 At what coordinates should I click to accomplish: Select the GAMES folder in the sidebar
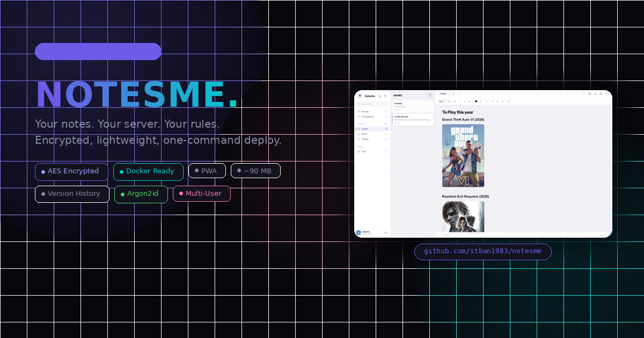[372, 129]
